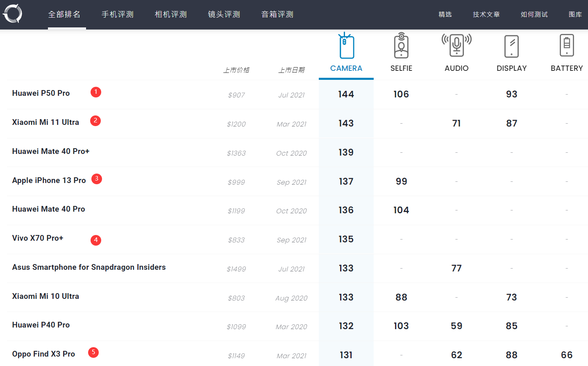The image size is (588, 366).
Task: Click camera score 139 for Huawei Mate 40 Pro+
Action: (x=346, y=153)
